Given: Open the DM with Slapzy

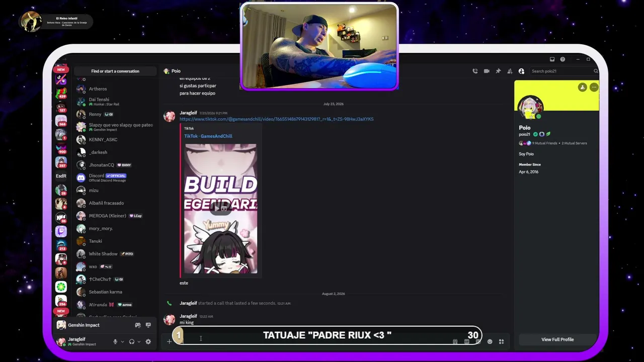Looking at the screenshot, I should (x=115, y=127).
